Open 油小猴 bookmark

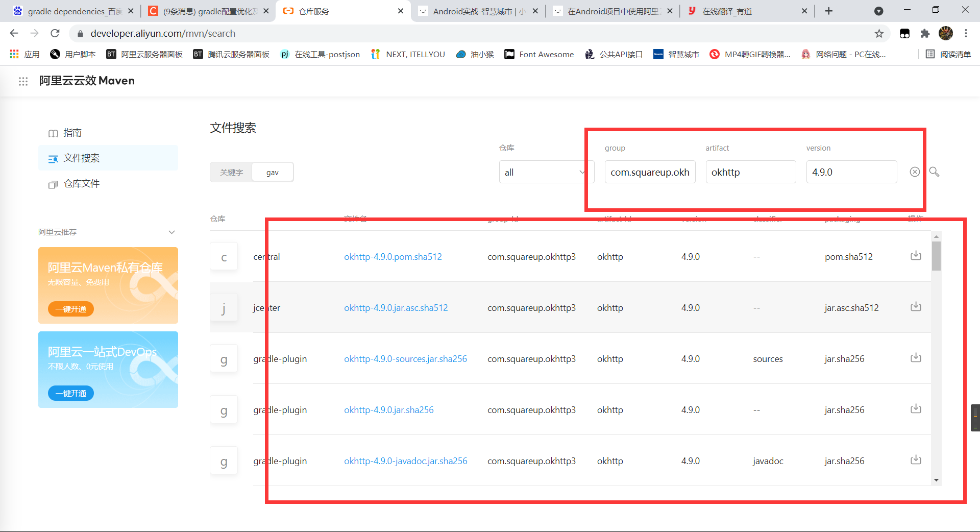coord(475,54)
